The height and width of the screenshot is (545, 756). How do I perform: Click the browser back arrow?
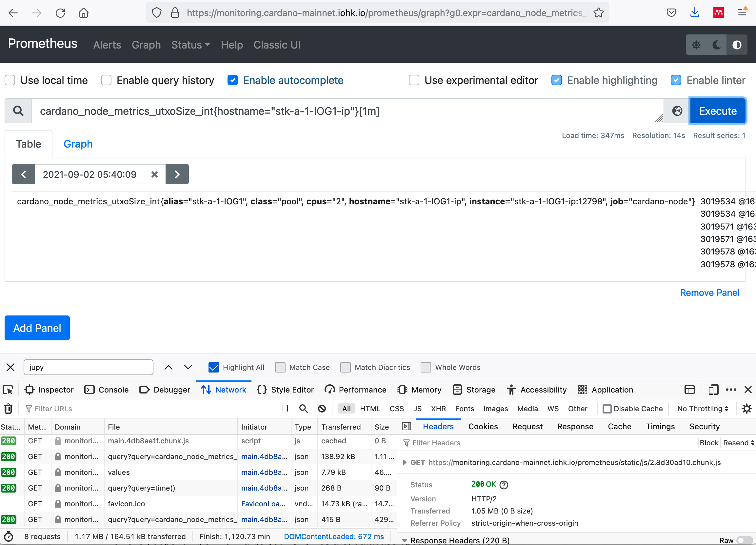(13, 13)
